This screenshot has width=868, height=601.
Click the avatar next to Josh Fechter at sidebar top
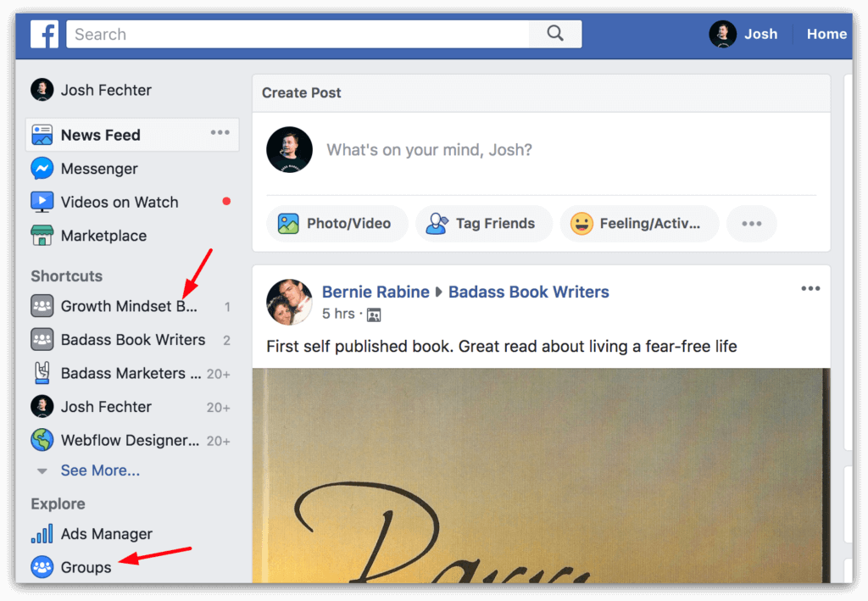pyautogui.click(x=42, y=90)
